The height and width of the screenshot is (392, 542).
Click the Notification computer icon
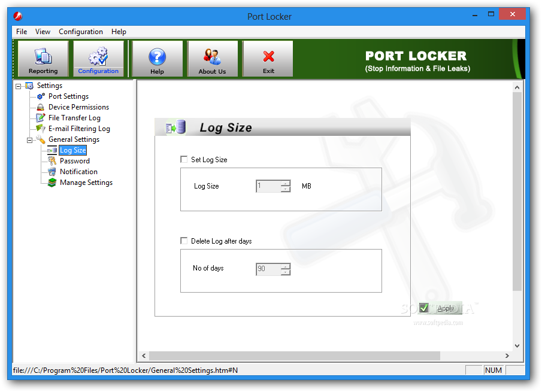(x=52, y=172)
